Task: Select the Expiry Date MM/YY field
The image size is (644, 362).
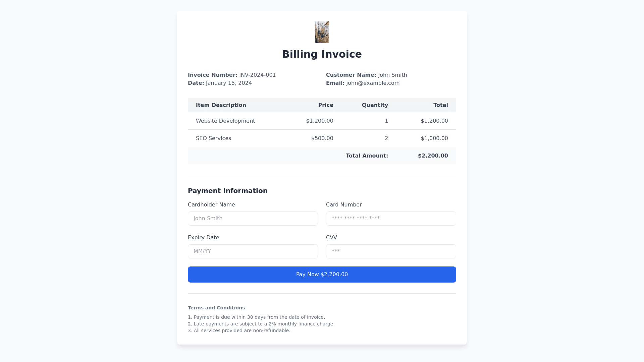Action: (253, 251)
